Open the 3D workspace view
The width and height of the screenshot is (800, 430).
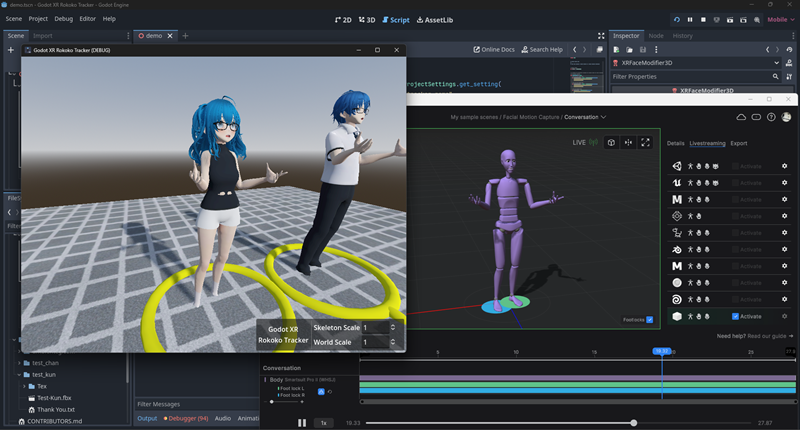pyautogui.click(x=367, y=19)
